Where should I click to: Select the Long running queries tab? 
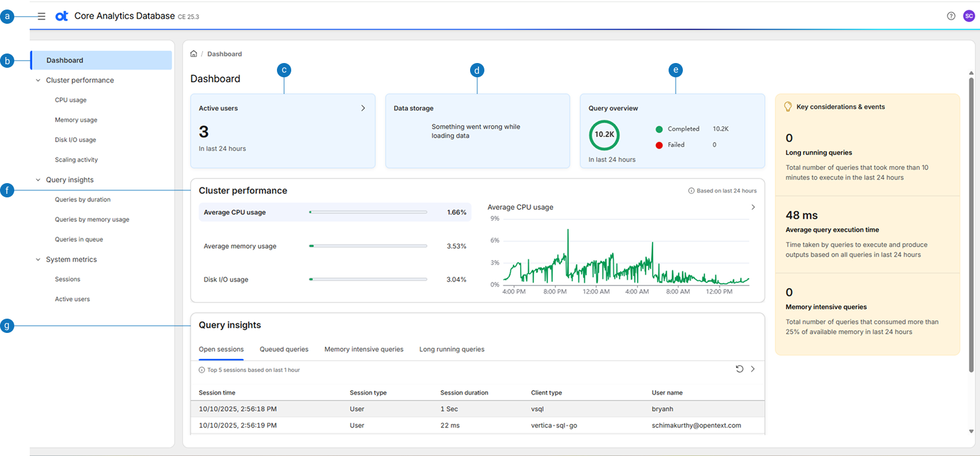(452, 350)
